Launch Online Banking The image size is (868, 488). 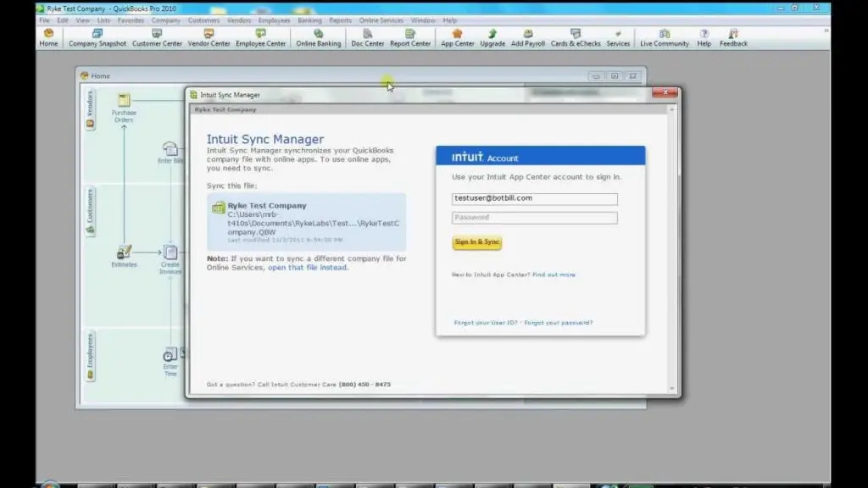coord(319,37)
